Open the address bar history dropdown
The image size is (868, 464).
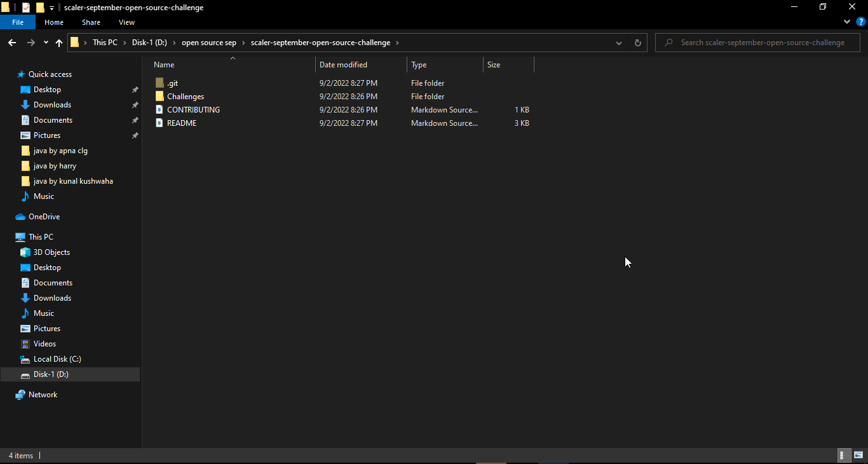[618, 43]
